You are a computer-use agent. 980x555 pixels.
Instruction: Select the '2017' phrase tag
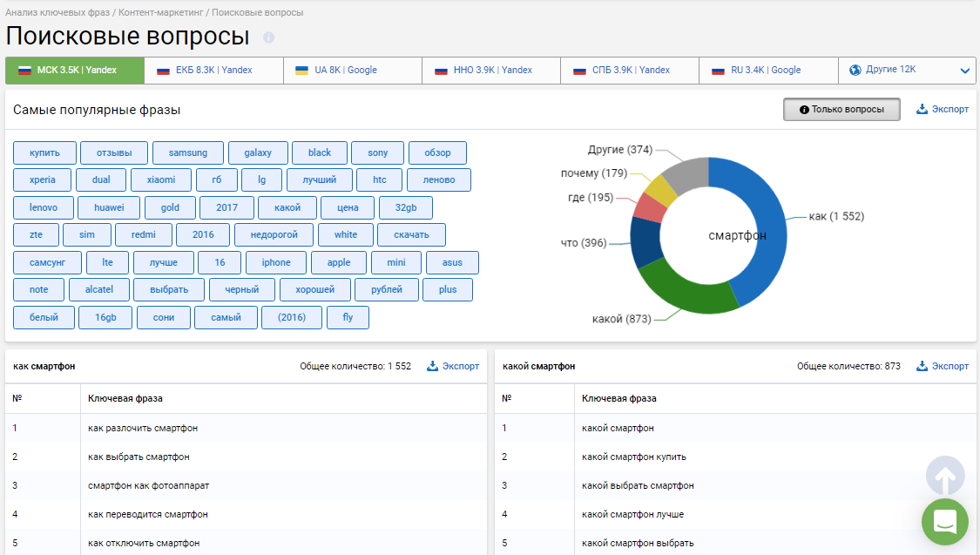(226, 207)
